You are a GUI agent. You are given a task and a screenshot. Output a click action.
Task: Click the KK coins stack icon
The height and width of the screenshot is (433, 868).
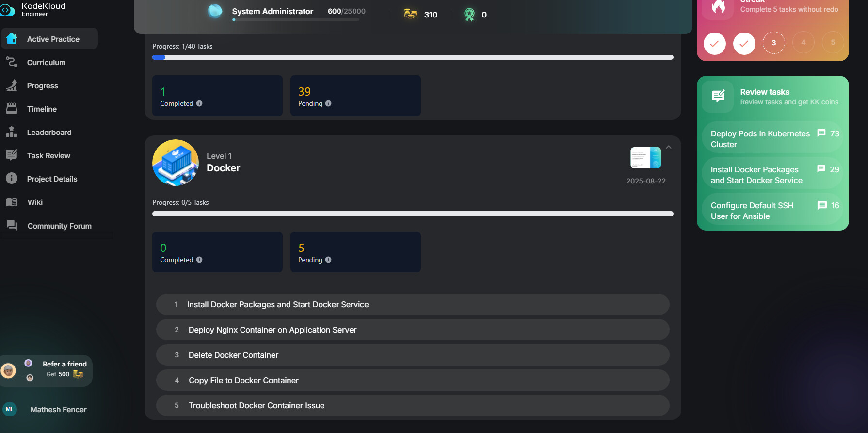click(x=411, y=14)
